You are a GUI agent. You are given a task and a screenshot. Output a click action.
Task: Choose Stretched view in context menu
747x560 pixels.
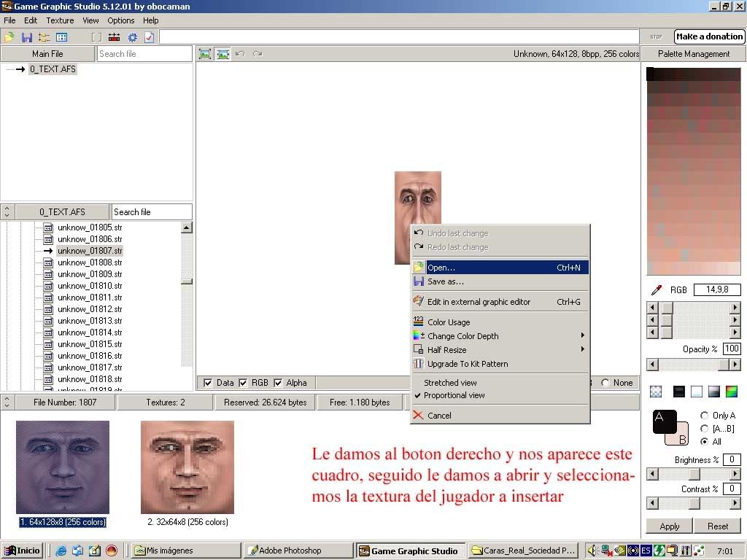point(500,383)
